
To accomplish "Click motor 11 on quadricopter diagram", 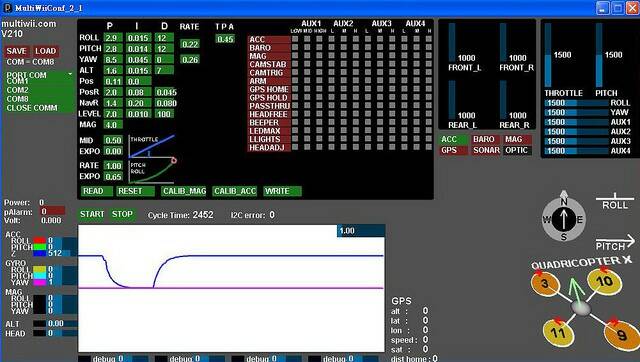I will click(558, 332).
